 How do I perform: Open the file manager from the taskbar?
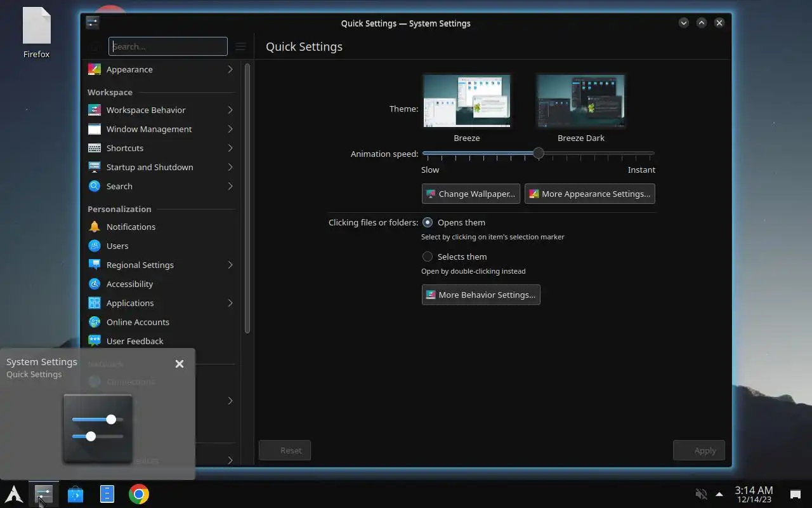(x=107, y=494)
